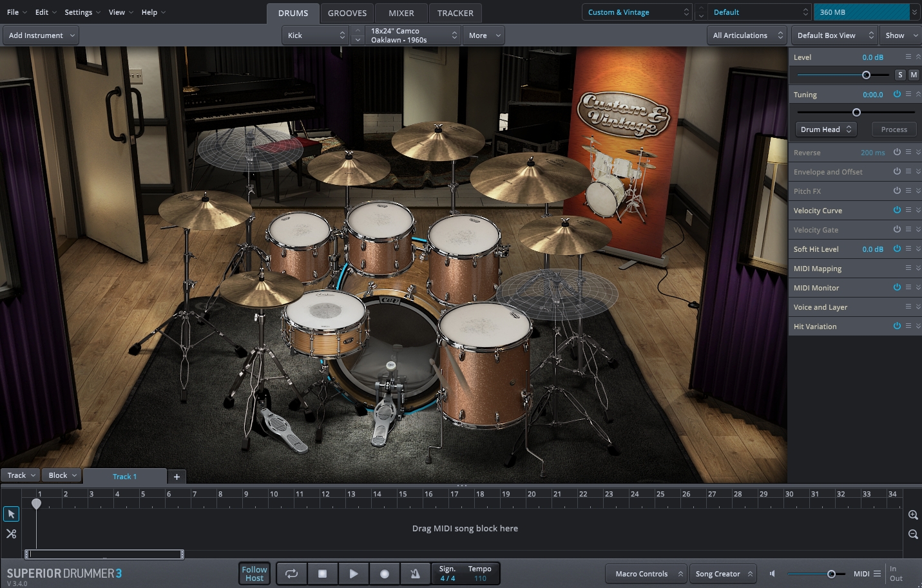Activate the metronome in the transport bar
Image resolution: width=922 pixels, height=588 pixels.
point(416,573)
